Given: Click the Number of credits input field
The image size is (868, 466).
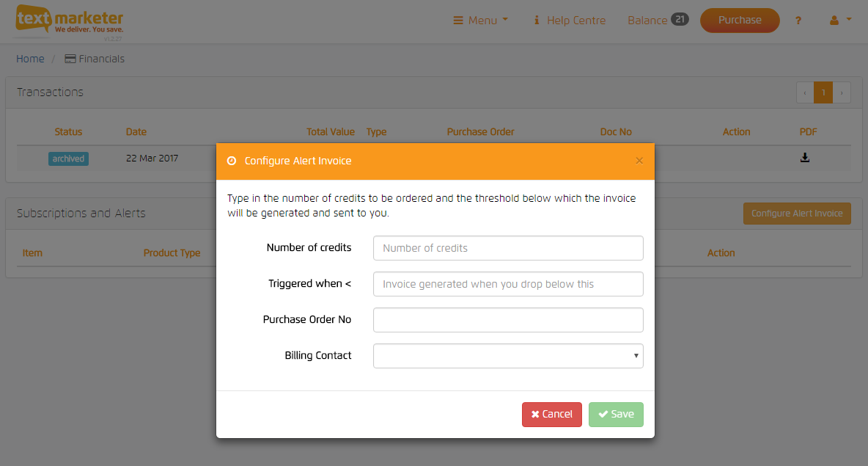Looking at the screenshot, I should coord(508,247).
